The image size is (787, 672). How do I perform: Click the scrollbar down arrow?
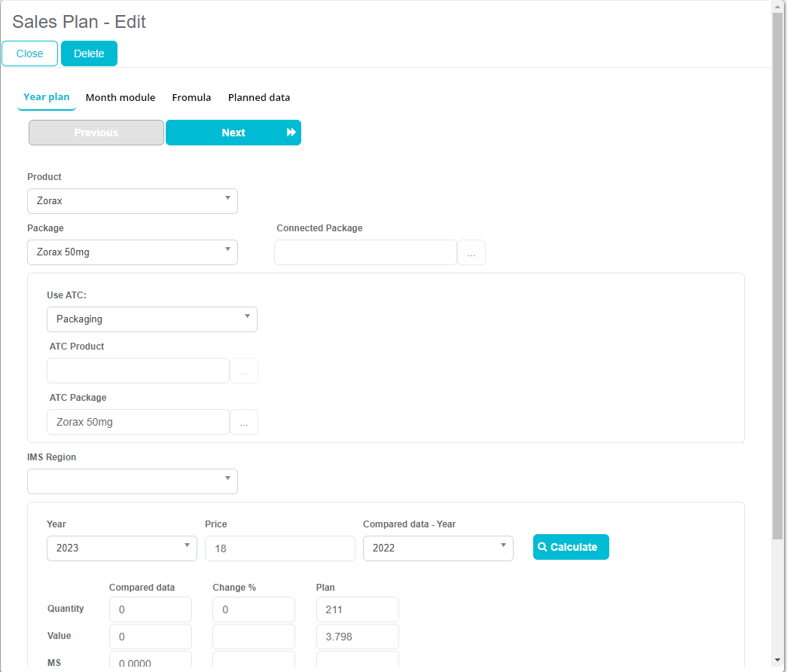point(778,661)
